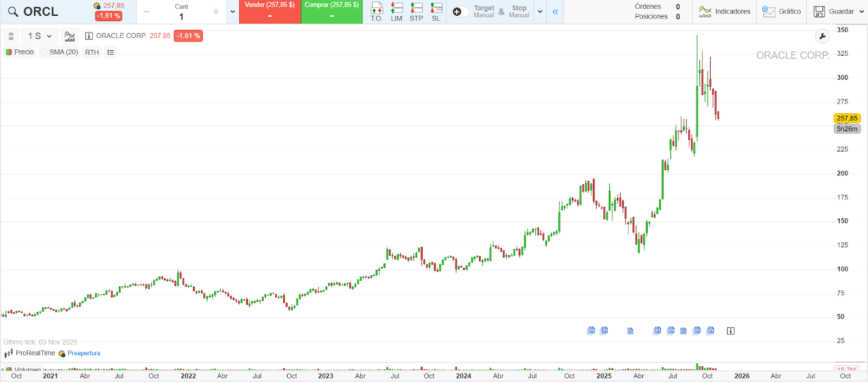Click the black info marker on timeline
Image resolution: width=868 pixels, height=382 pixels.
[x=731, y=331]
